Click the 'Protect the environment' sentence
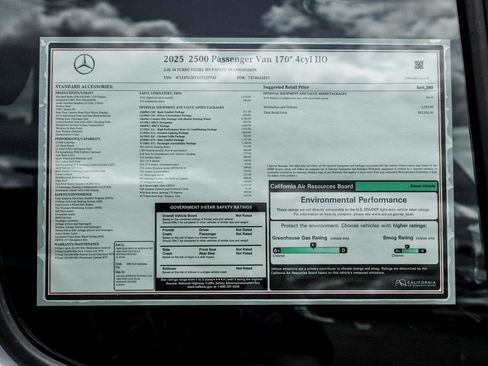The height and width of the screenshot is (366, 488). click(x=354, y=226)
